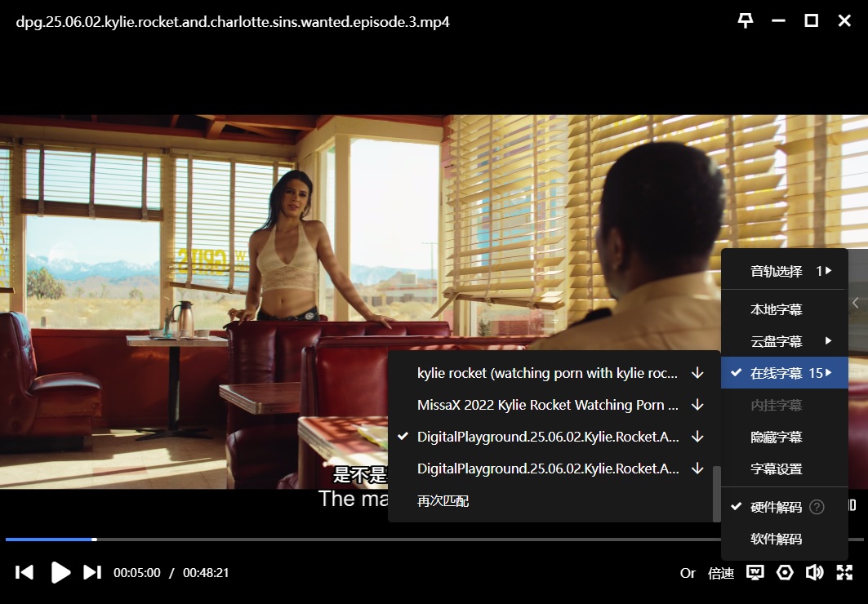Open the 在线字幕 online subtitles submenu
The image size is (868, 604).
click(784, 373)
